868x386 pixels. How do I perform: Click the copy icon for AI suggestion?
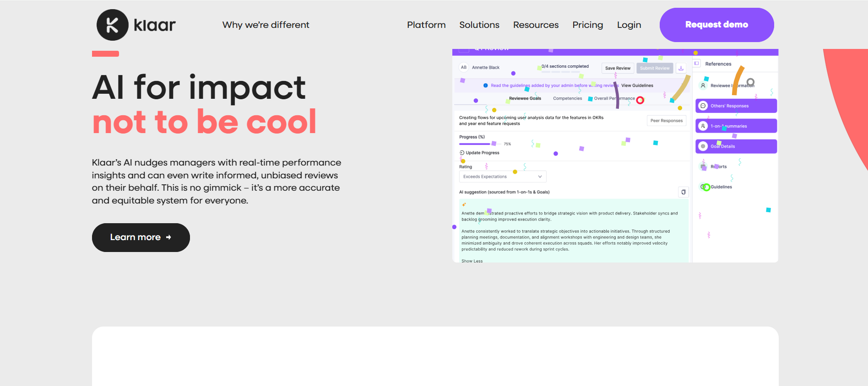[683, 192]
